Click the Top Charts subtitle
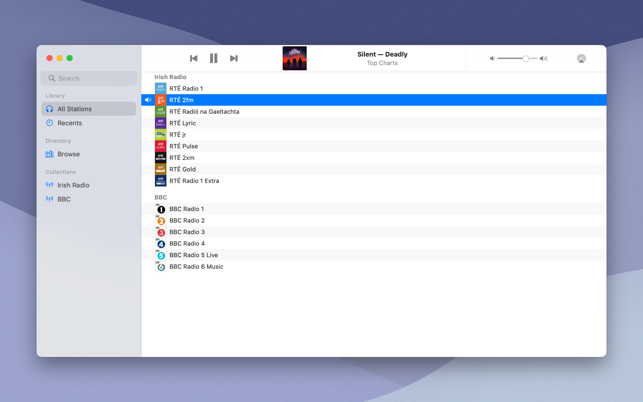This screenshot has height=402, width=643. [x=382, y=63]
